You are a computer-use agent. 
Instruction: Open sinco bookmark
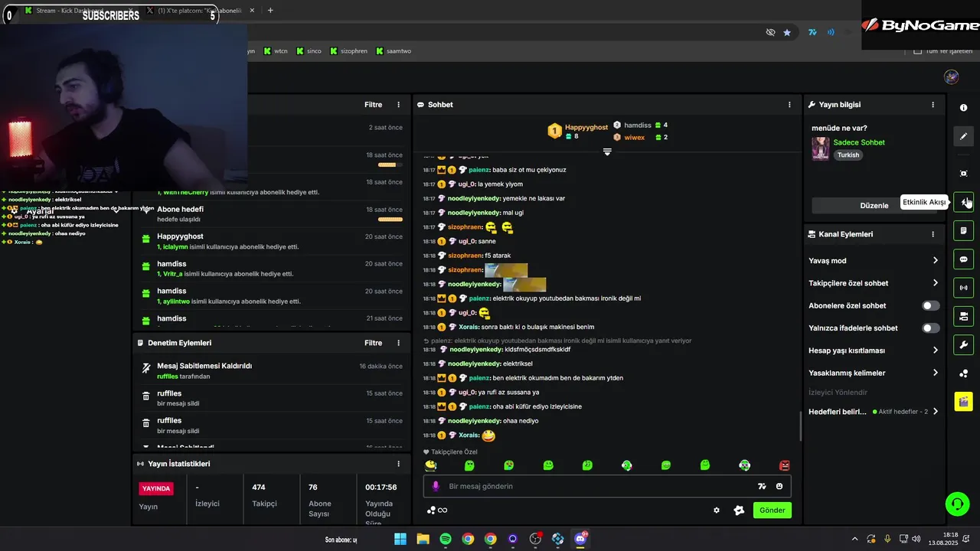click(309, 51)
